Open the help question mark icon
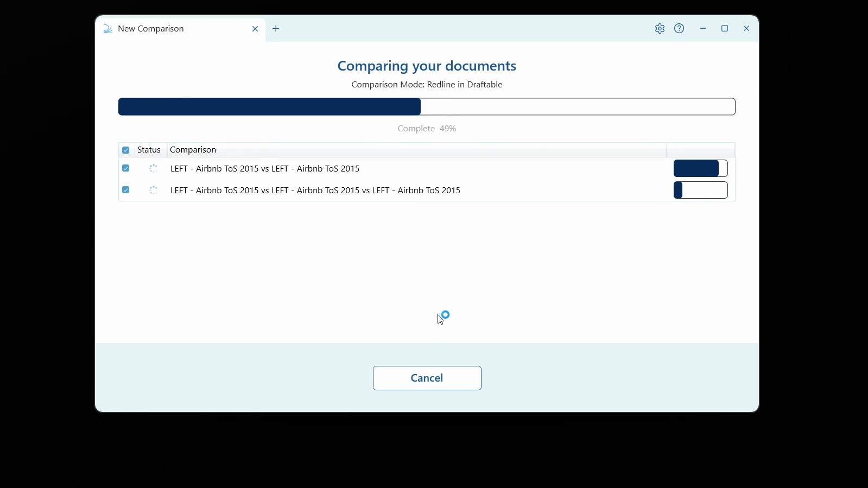This screenshot has width=868, height=488. 679,29
